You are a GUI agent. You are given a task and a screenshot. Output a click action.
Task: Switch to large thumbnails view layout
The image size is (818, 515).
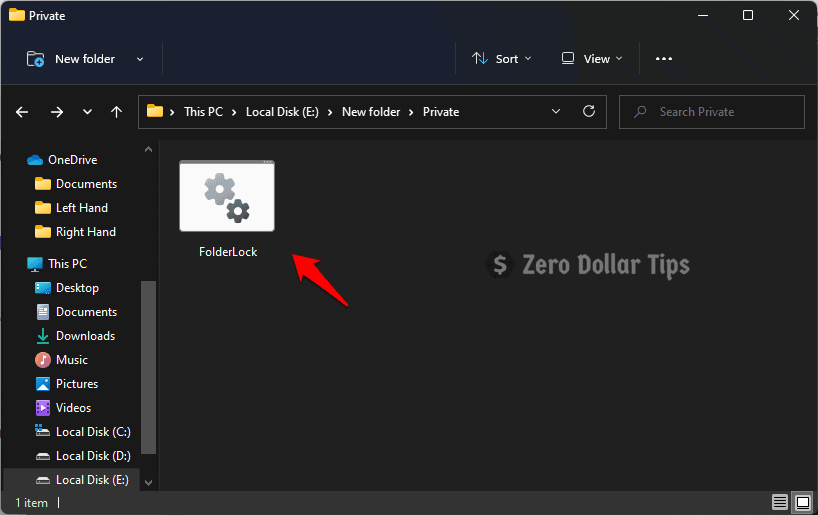coord(802,502)
